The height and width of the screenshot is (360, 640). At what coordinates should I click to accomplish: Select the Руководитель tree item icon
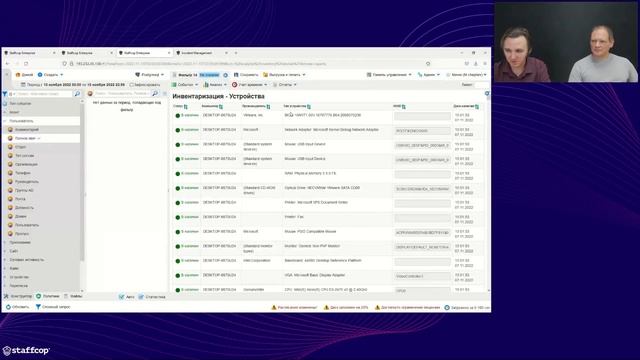11,182
